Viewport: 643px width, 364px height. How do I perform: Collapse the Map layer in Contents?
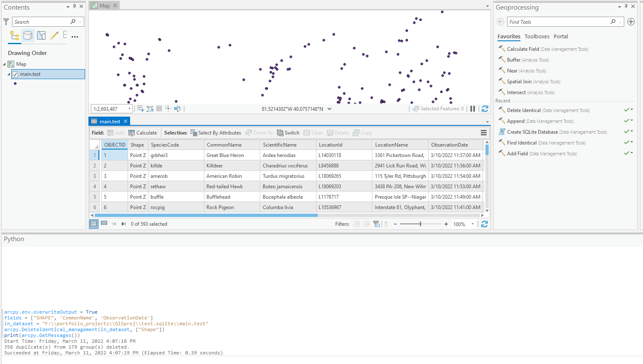[x=4, y=64]
